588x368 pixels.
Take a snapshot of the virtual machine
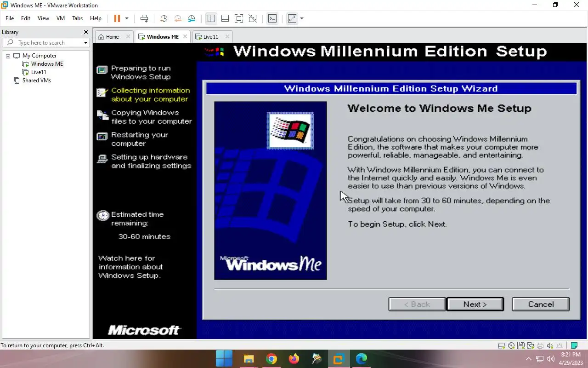click(x=164, y=18)
